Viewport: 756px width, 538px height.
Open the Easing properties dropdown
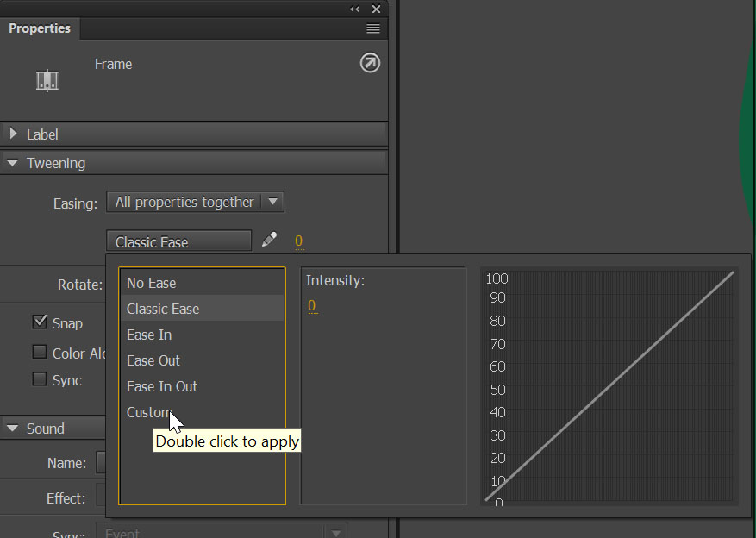coord(273,201)
